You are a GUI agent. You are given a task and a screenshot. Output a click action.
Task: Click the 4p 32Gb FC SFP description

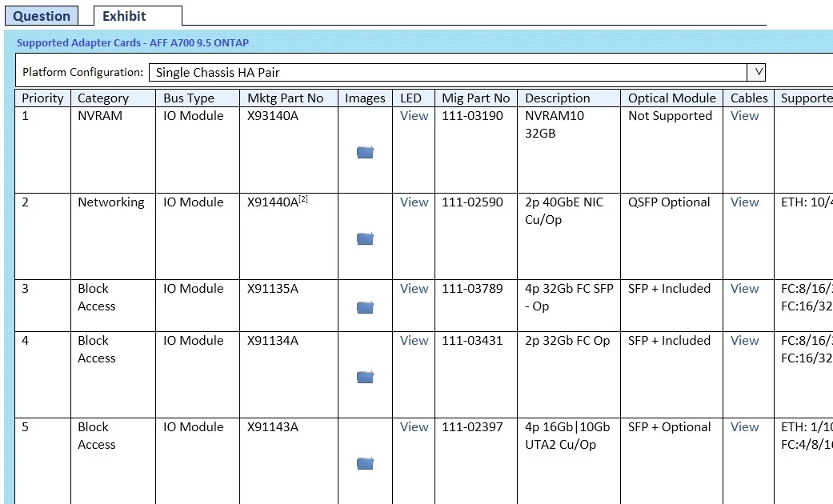coord(569,298)
